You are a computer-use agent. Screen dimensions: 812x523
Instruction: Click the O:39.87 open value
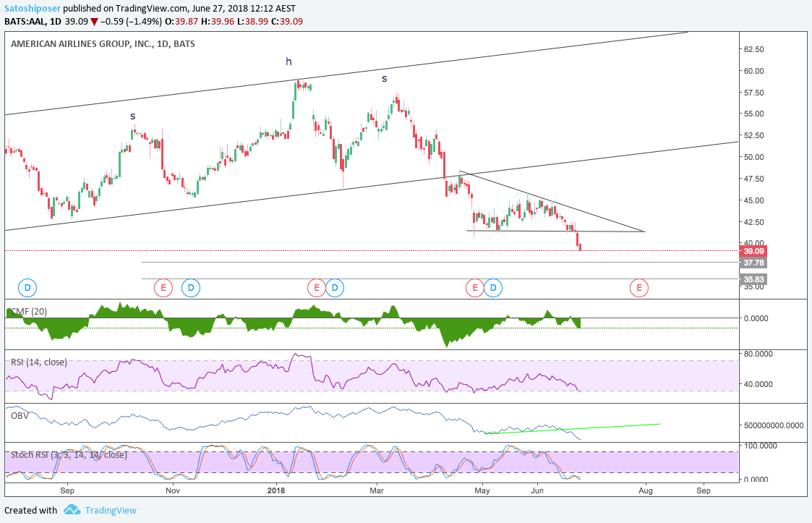pyautogui.click(x=181, y=22)
